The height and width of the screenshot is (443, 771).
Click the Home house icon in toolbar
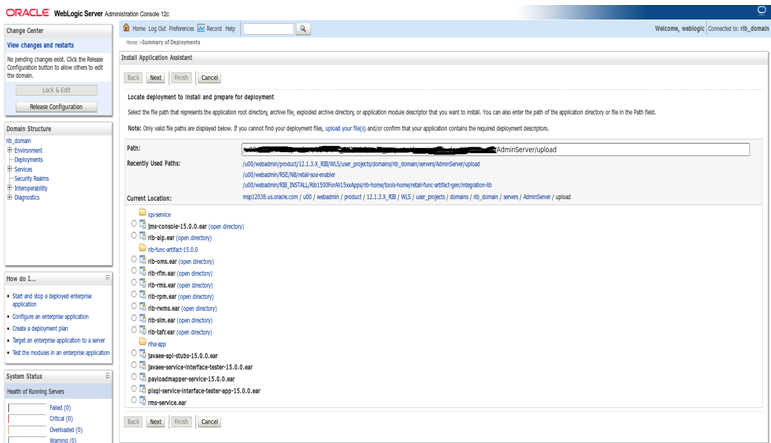[126, 28]
